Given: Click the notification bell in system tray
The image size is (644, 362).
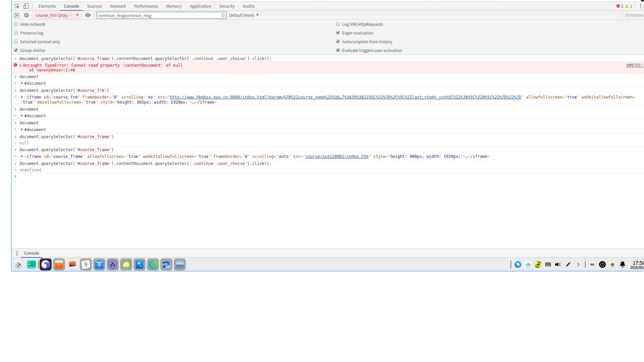Looking at the screenshot, I should (x=622, y=264).
